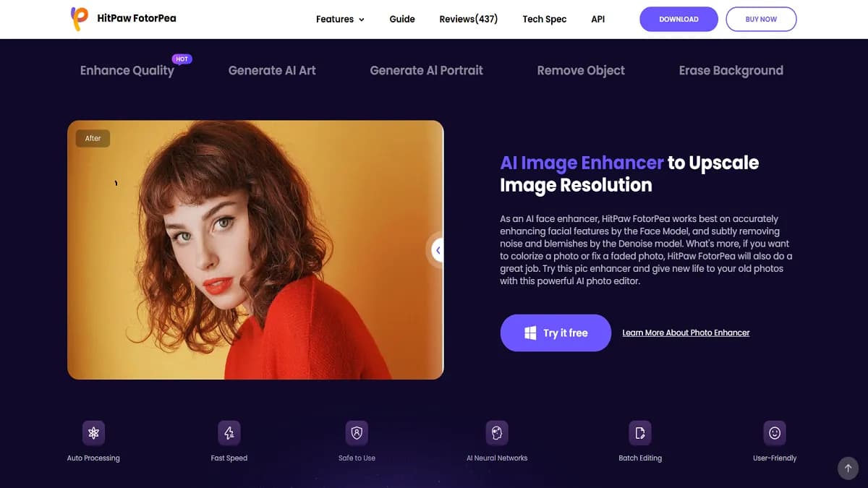Click the Fast Speed lightning icon
868x488 pixels.
click(x=229, y=433)
